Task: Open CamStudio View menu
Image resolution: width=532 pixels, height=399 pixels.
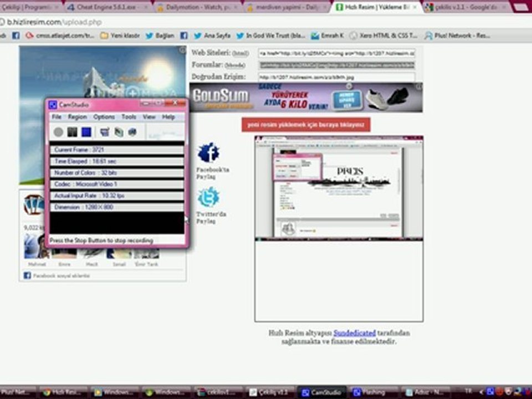Action: point(149,117)
